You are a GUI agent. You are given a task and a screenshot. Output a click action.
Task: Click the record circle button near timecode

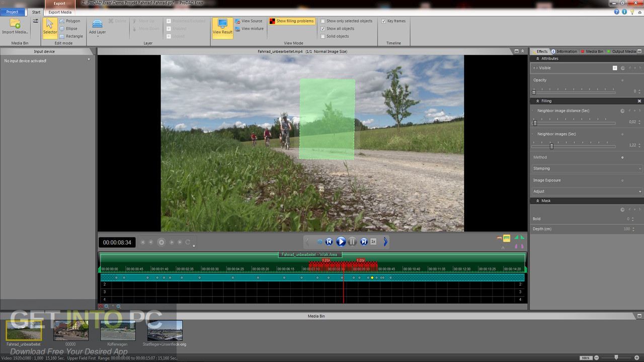(162, 242)
